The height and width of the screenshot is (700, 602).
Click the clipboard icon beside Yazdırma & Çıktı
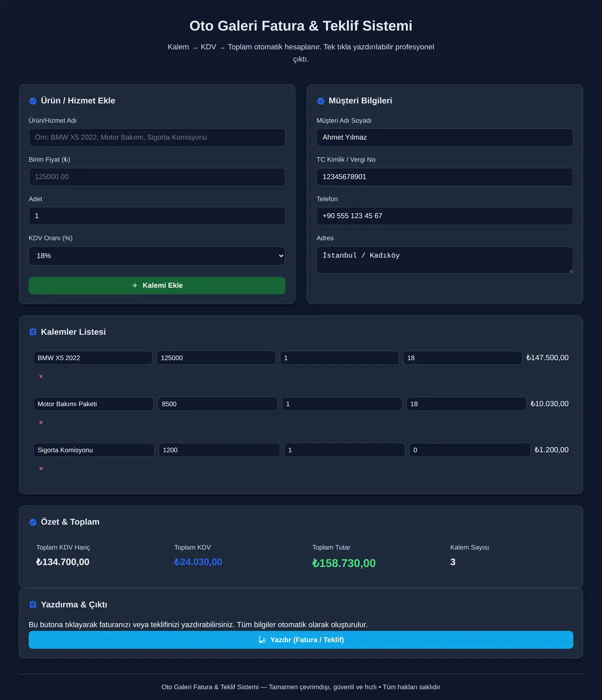coord(33,605)
